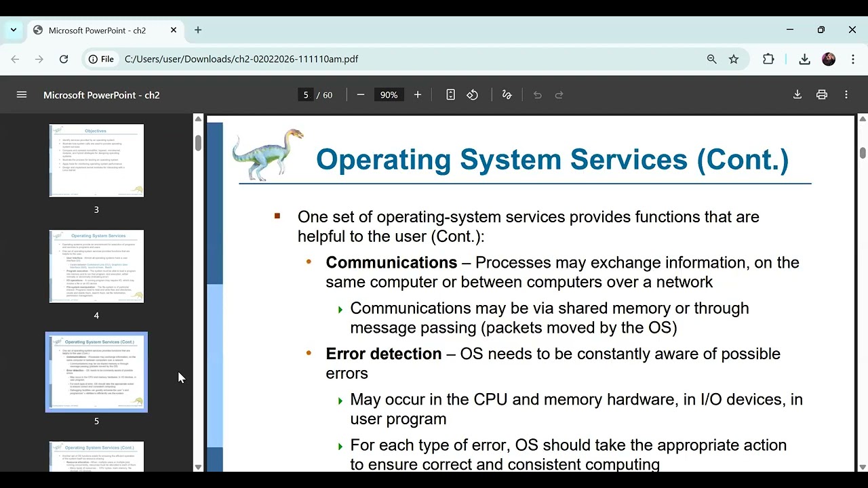Screen dimensions: 868x488
Task: Bookmark this page with the star icon
Action: point(734,59)
